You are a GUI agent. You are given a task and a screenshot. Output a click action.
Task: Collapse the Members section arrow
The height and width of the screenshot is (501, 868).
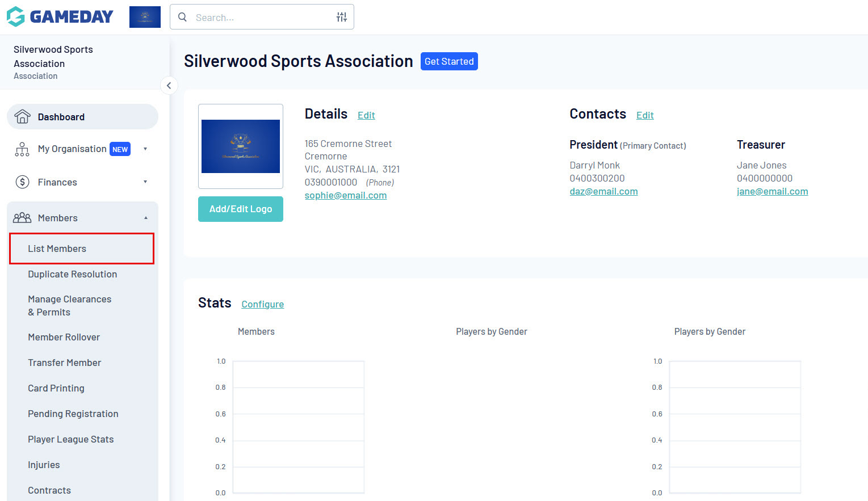click(146, 218)
